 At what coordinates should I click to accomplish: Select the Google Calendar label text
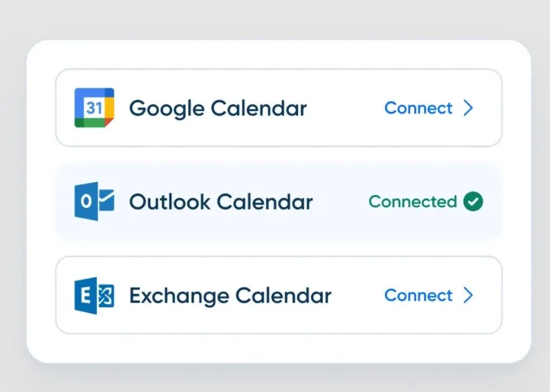[x=217, y=108]
